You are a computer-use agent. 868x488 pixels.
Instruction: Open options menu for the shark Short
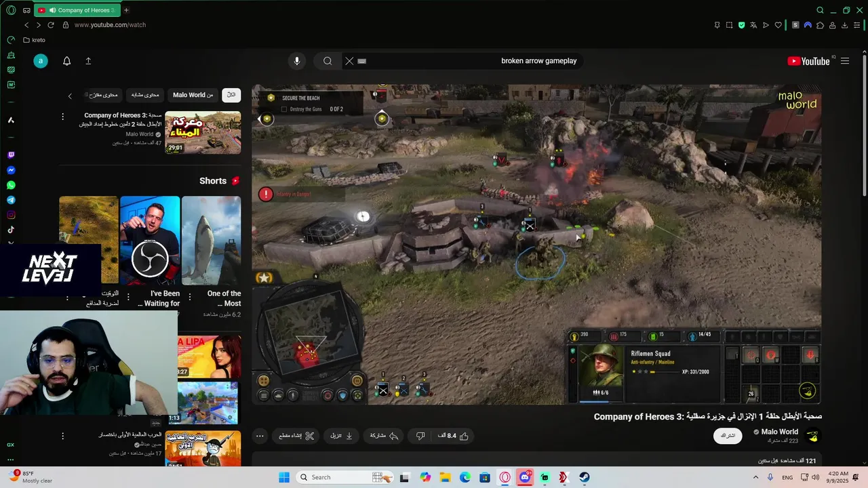tap(190, 296)
